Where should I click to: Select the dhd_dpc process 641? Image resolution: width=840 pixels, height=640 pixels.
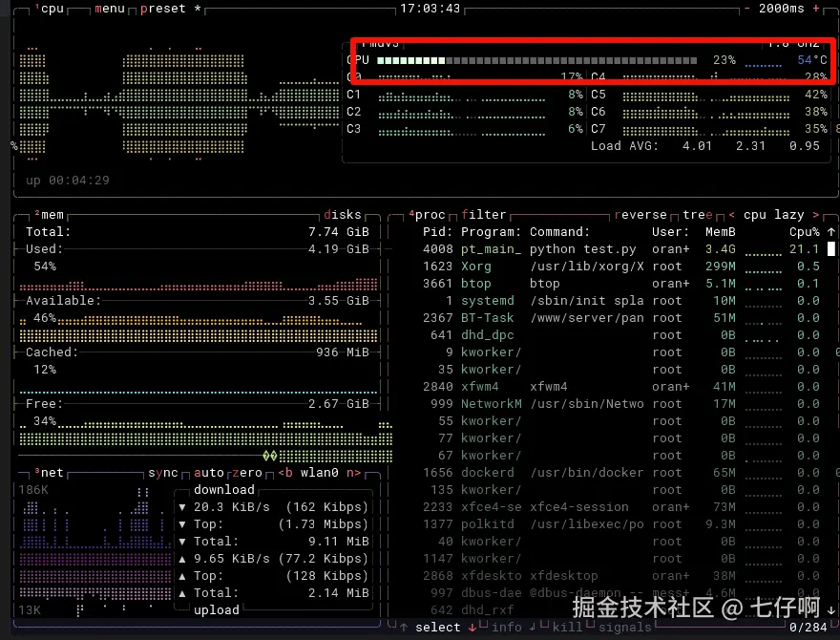tap(621, 335)
